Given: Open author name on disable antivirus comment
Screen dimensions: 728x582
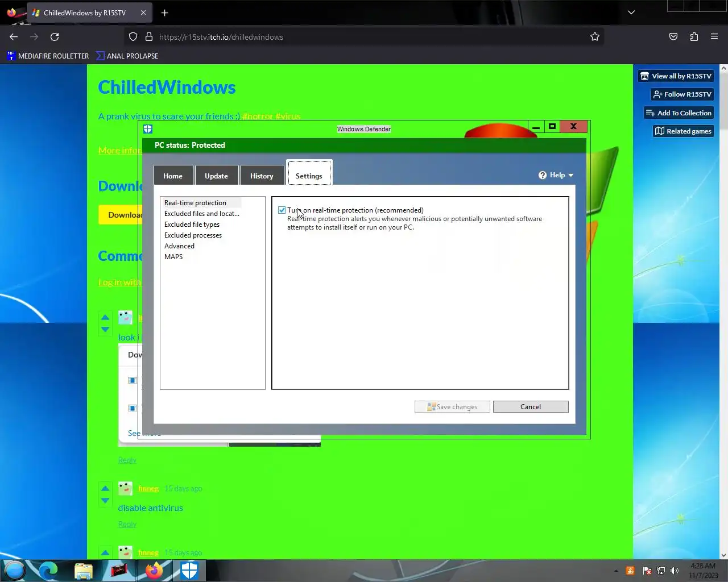Looking at the screenshot, I should [148, 489].
